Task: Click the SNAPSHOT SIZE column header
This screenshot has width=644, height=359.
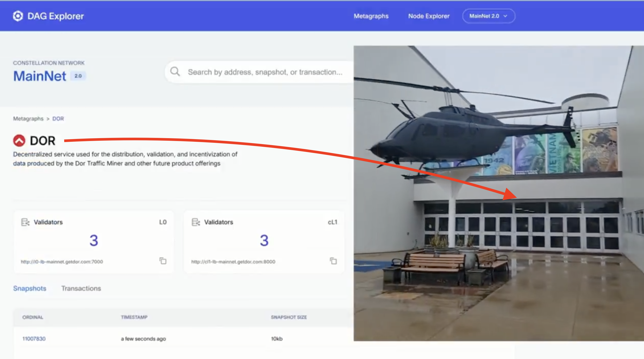Action: pyautogui.click(x=289, y=317)
